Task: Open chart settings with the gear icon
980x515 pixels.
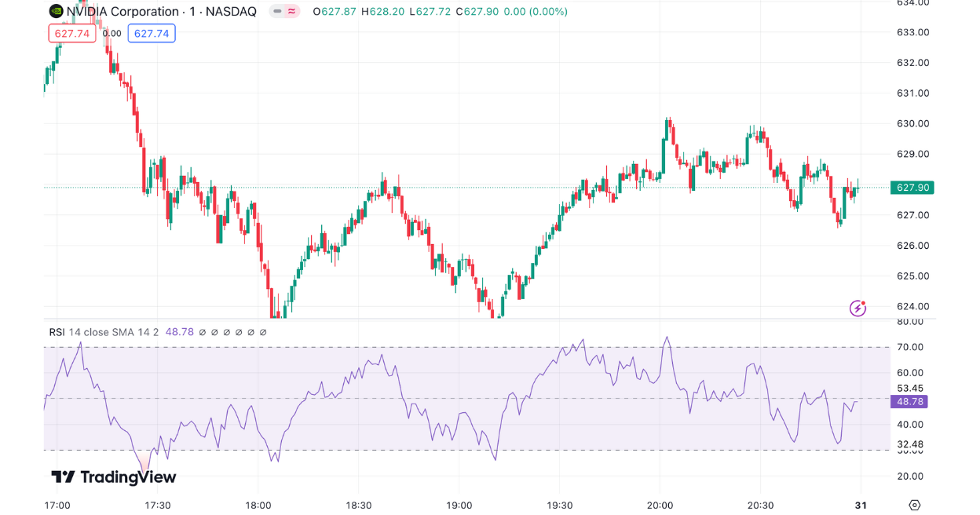Action: coord(913,506)
